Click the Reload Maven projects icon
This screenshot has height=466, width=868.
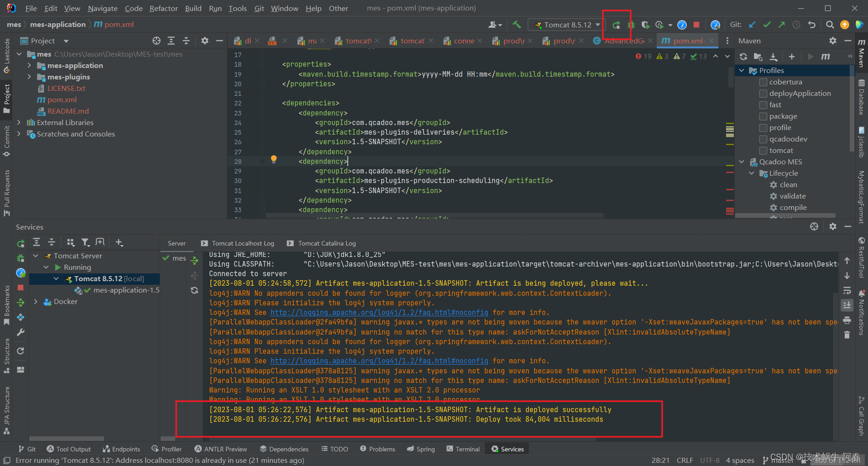pos(743,57)
